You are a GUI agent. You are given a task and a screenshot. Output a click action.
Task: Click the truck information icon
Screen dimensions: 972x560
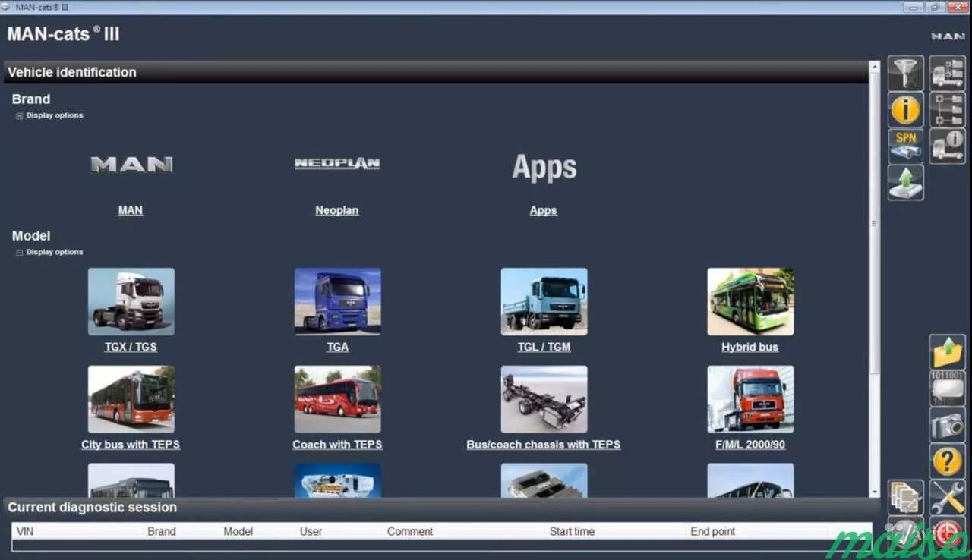click(948, 146)
